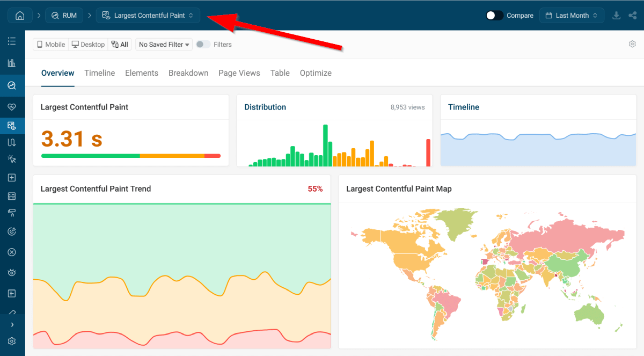Open the home dashboard icon
Screen dimensions: 644x356
click(19, 15)
